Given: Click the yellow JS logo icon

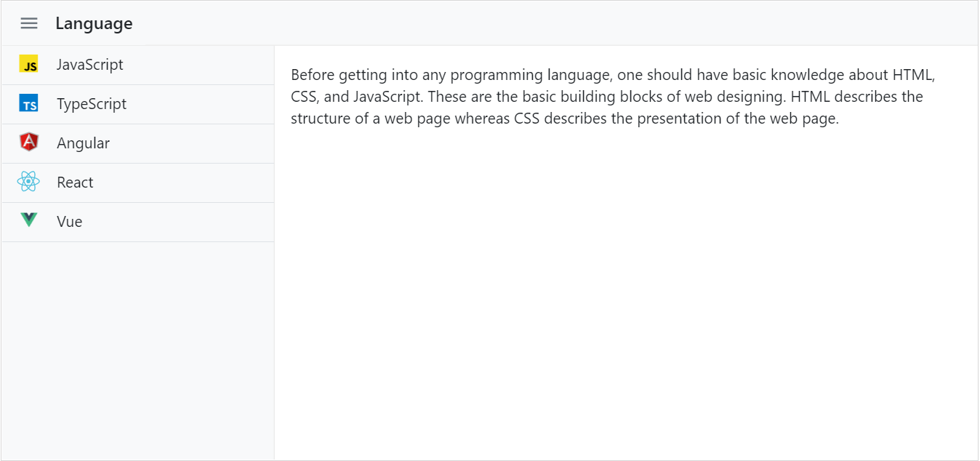Looking at the screenshot, I should [x=28, y=65].
